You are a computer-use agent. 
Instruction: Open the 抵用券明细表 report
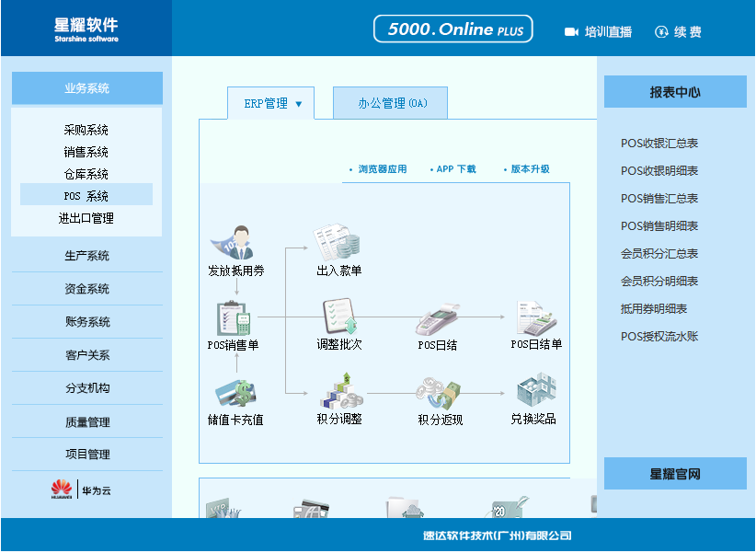coord(654,309)
